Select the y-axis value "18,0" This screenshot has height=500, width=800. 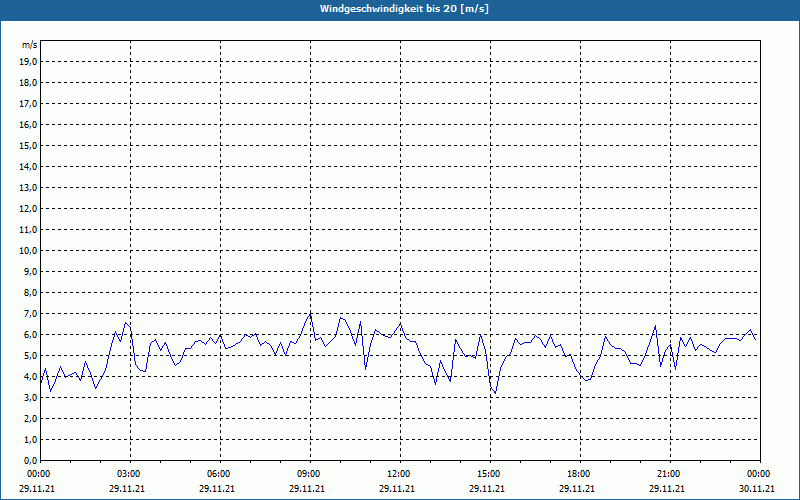[28, 83]
